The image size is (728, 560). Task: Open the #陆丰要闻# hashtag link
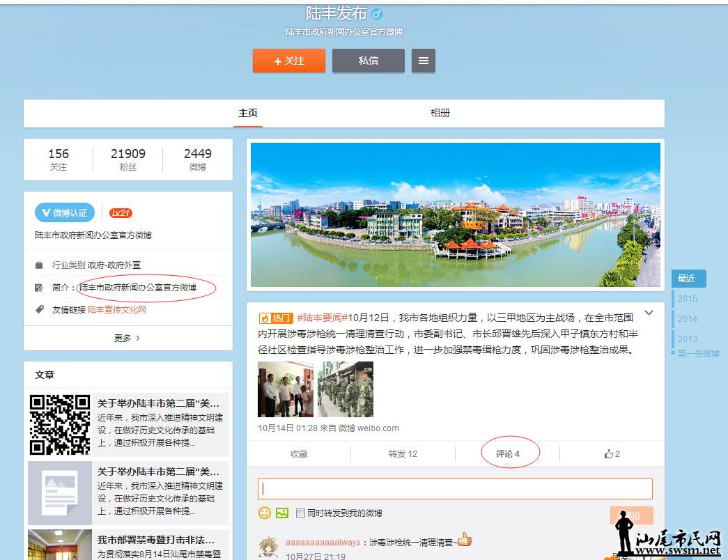323,318
